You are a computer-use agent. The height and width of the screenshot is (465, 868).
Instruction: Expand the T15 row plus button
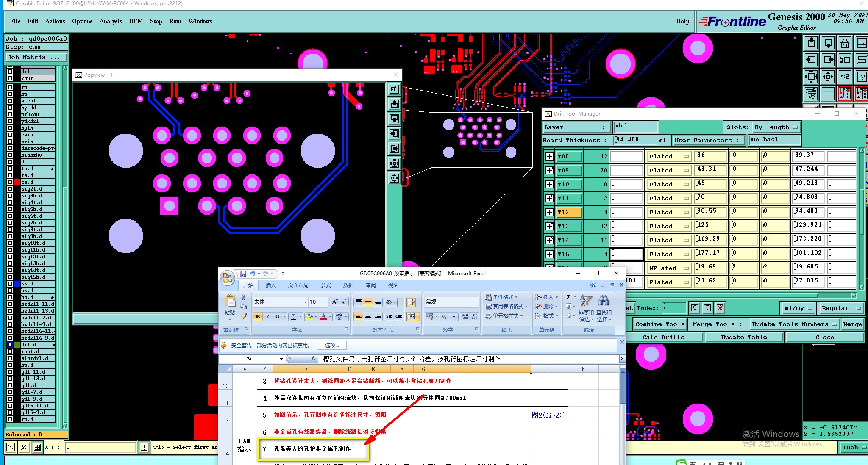click(x=549, y=254)
